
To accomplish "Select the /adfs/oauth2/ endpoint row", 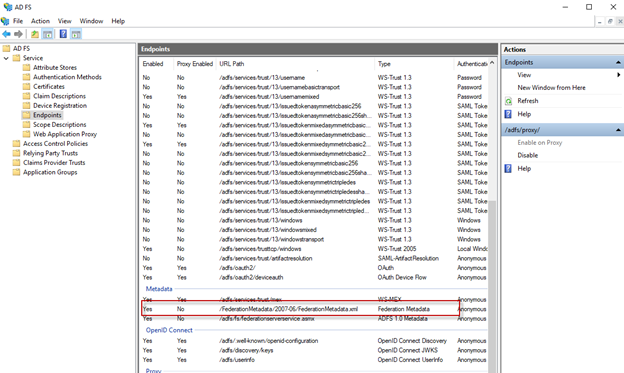I will pos(314,268).
